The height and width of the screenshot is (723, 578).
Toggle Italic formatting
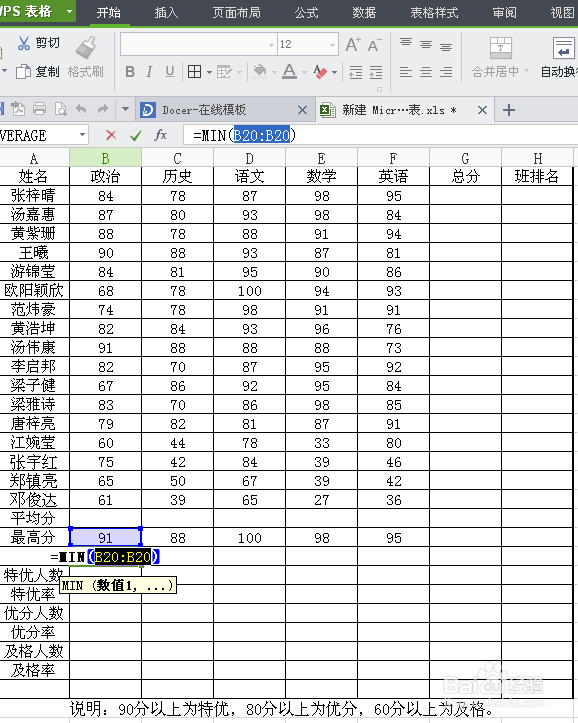149,72
